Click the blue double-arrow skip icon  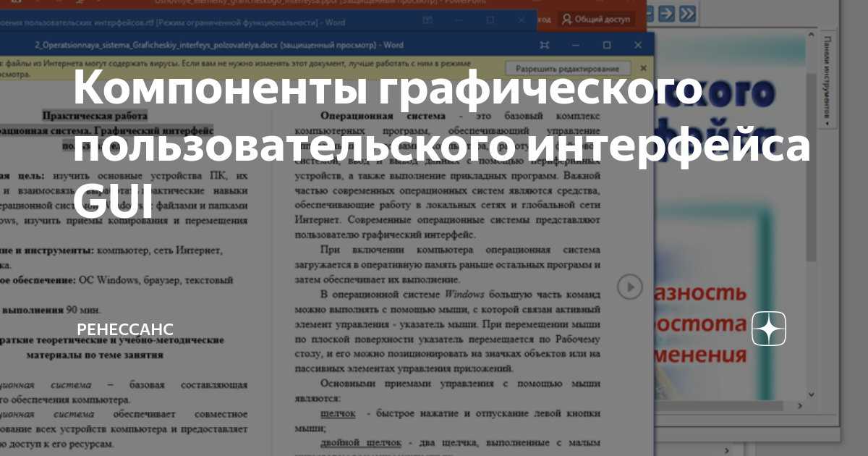click(687, 13)
